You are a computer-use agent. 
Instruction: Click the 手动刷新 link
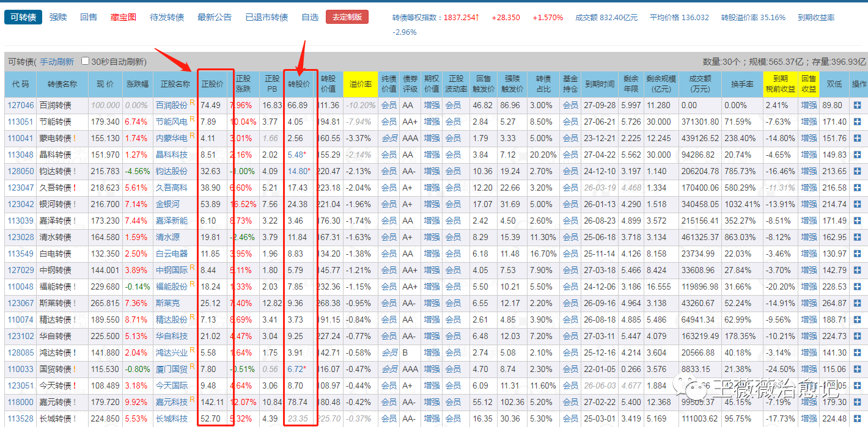point(57,62)
